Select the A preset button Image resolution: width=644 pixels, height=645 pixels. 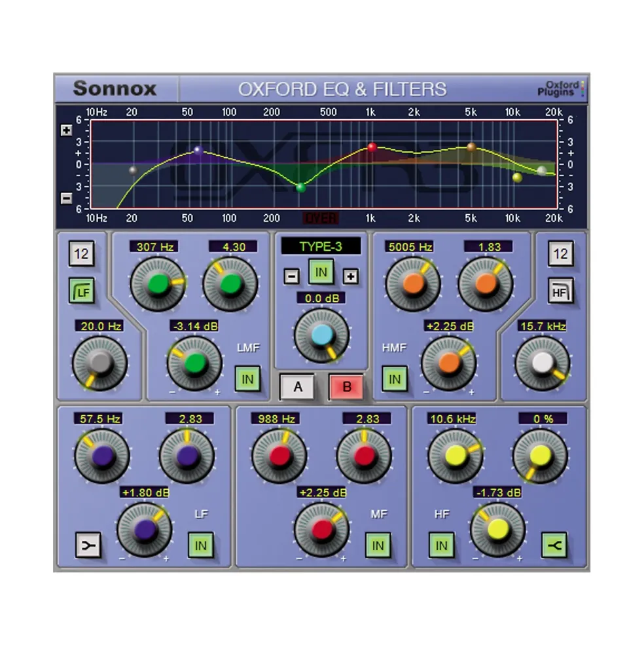tap(297, 386)
